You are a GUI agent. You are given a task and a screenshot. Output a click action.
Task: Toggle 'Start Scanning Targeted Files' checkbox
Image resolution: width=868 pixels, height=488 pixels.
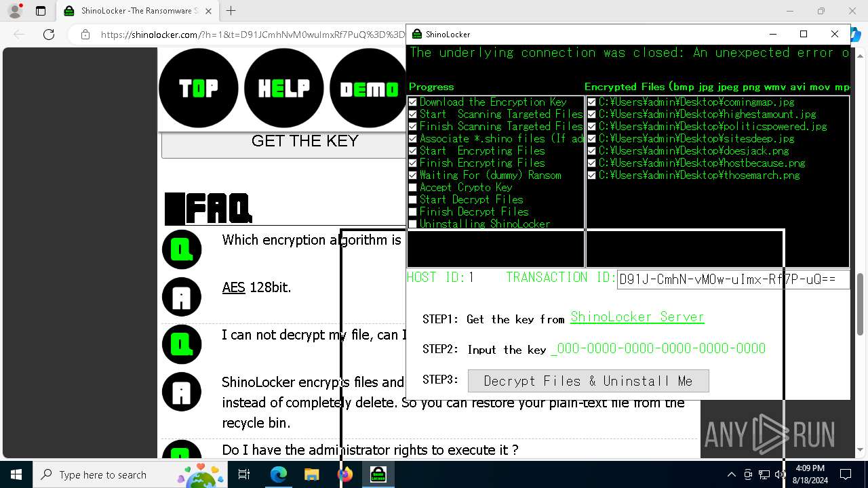pyautogui.click(x=412, y=115)
